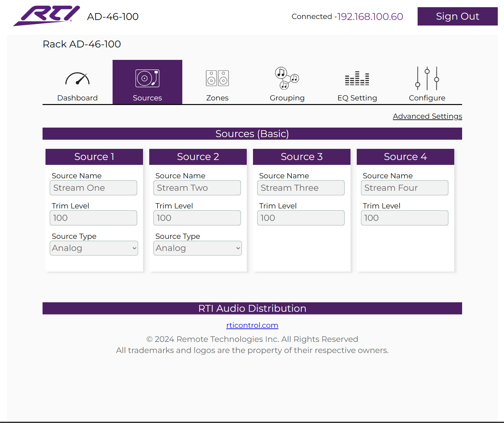This screenshot has width=504, height=423.
Task: Open the Advanced Settings link
Action: pyautogui.click(x=427, y=116)
